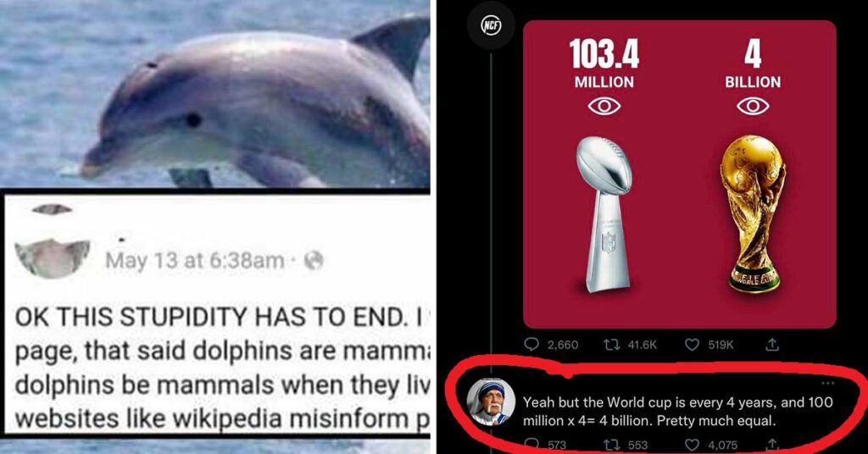Click the eye icon under 4 Billion
The width and height of the screenshot is (868, 454).
pos(753,106)
